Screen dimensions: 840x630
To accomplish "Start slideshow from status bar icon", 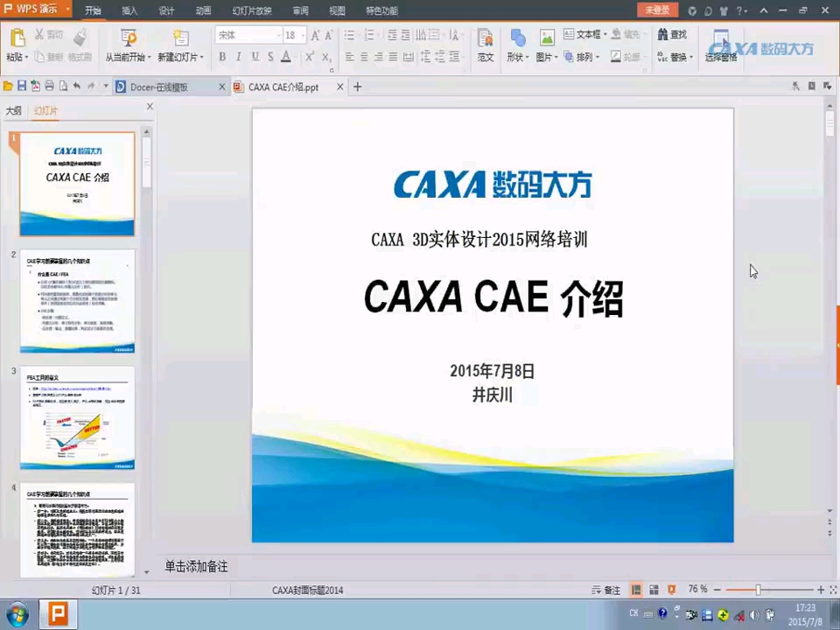I will point(671,590).
